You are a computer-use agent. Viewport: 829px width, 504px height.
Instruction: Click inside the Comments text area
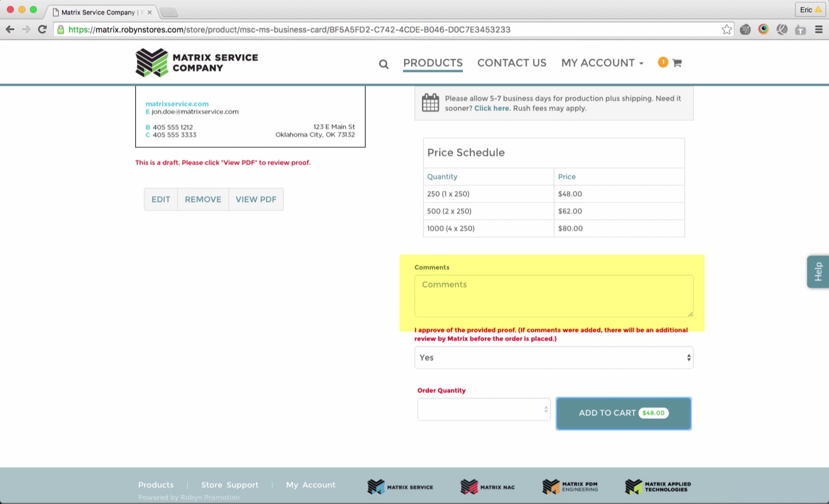click(553, 296)
